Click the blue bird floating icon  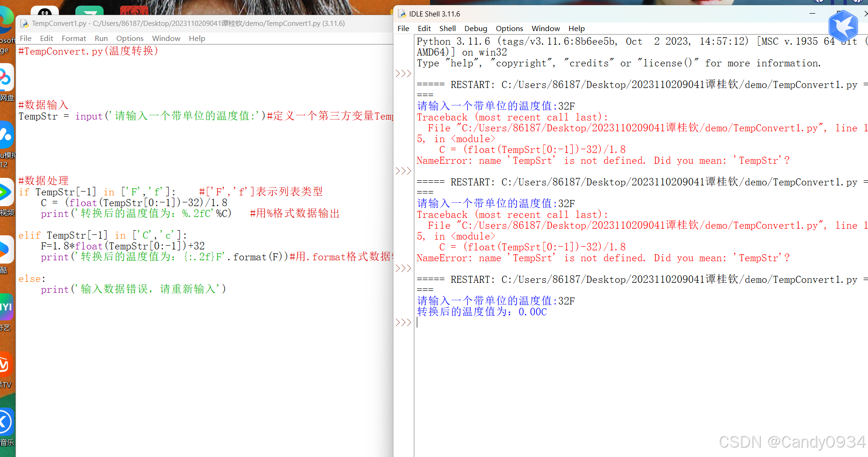(843, 26)
